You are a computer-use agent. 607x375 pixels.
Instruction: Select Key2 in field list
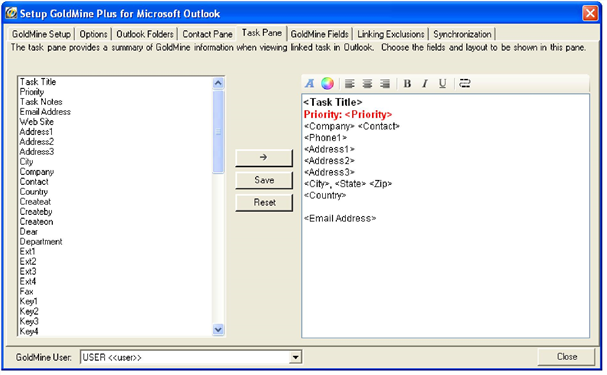pyautogui.click(x=29, y=312)
